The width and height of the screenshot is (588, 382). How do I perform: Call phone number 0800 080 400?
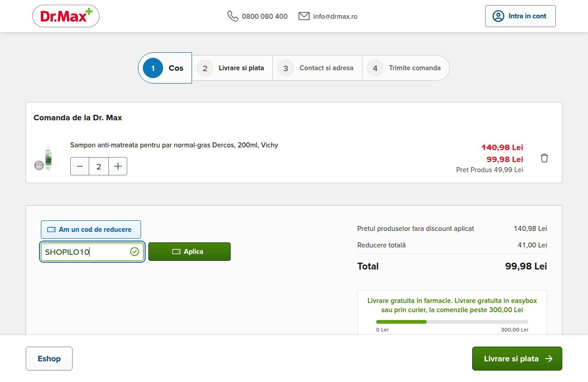coord(265,16)
